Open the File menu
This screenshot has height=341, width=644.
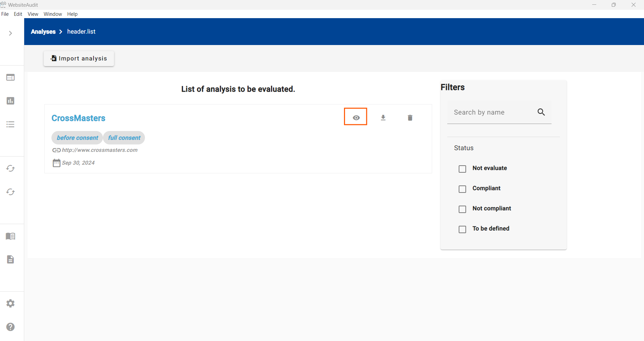click(x=5, y=14)
